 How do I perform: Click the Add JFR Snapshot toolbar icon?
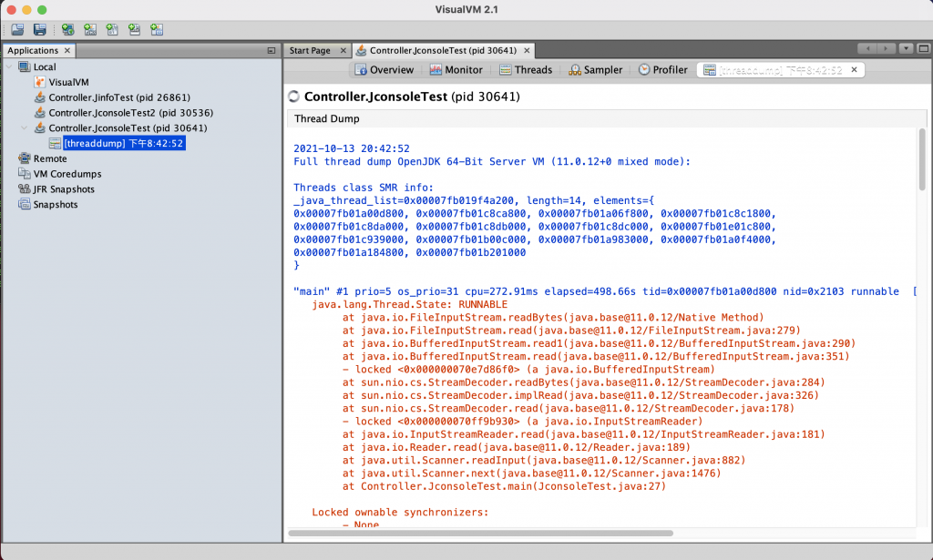click(x=135, y=29)
